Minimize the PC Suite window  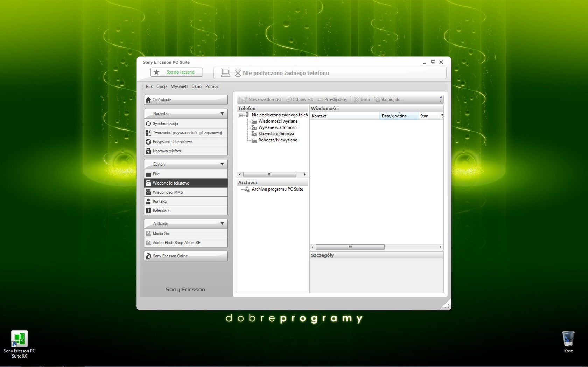coord(424,62)
